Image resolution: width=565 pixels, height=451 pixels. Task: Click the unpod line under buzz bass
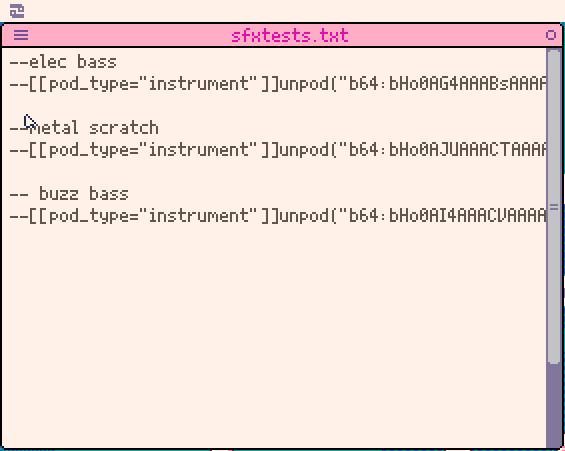[x=278, y=216]
